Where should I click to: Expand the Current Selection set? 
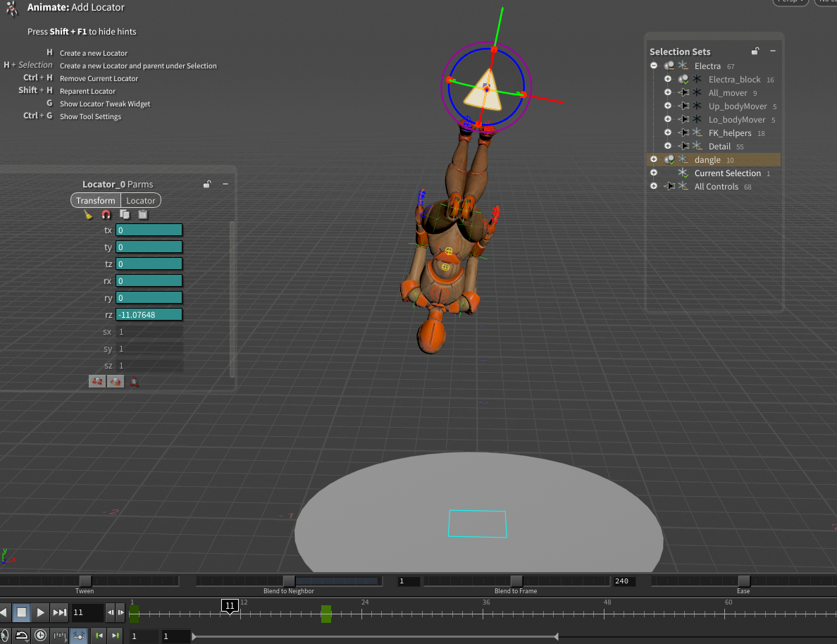click(x=654, y=173)
